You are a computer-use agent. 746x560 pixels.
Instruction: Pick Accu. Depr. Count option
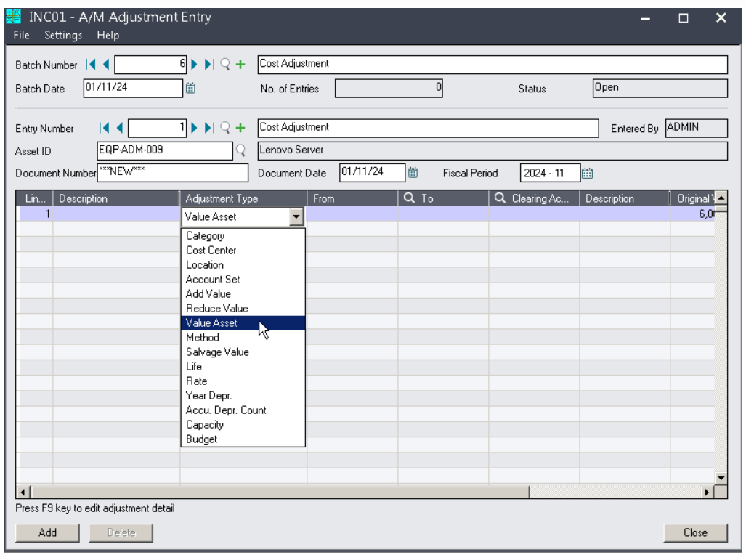pyautogui.click(x=226, y=410)
